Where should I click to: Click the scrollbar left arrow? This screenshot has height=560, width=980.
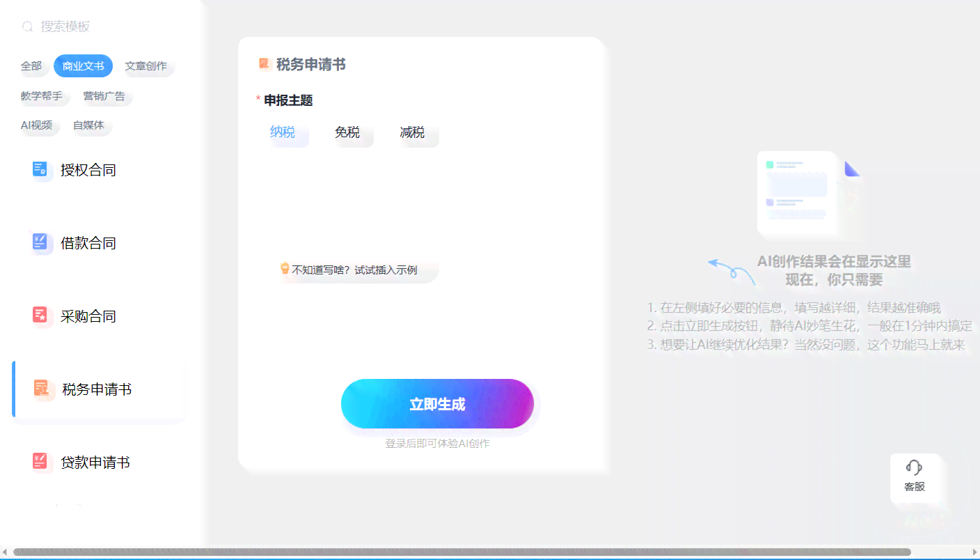tap(4, 552)
